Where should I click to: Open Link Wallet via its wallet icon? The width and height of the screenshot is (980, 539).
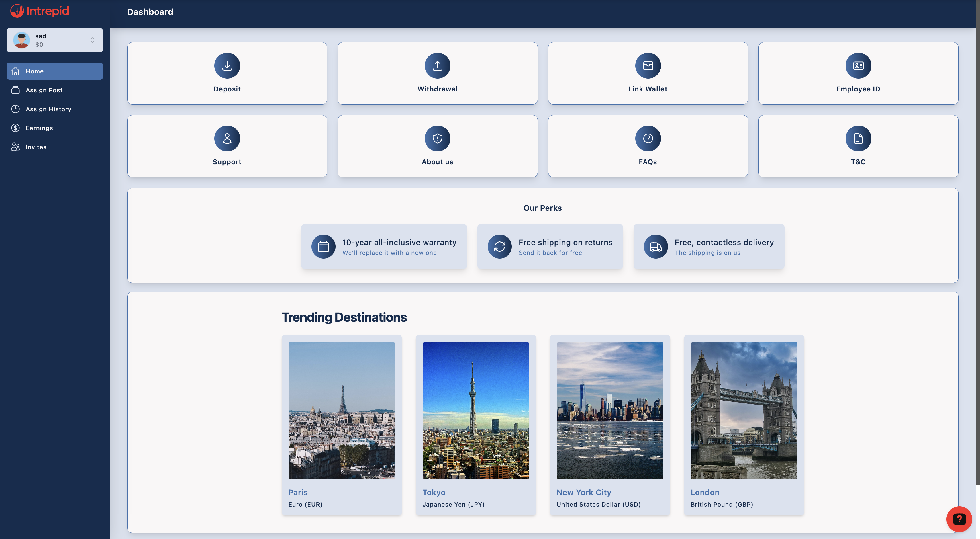pyautogui.click(x=648, y=65)
